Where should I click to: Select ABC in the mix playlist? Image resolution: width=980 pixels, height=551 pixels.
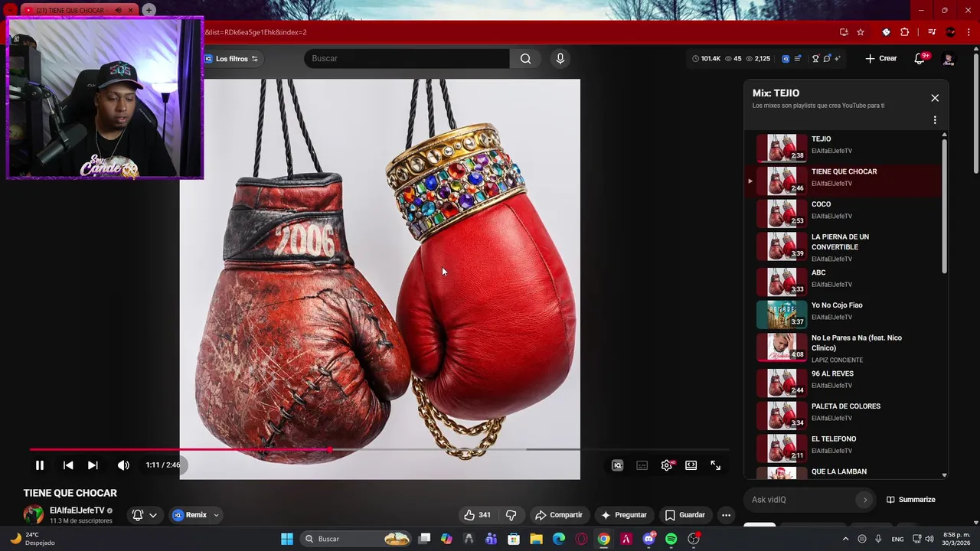[x=842, y=282]
